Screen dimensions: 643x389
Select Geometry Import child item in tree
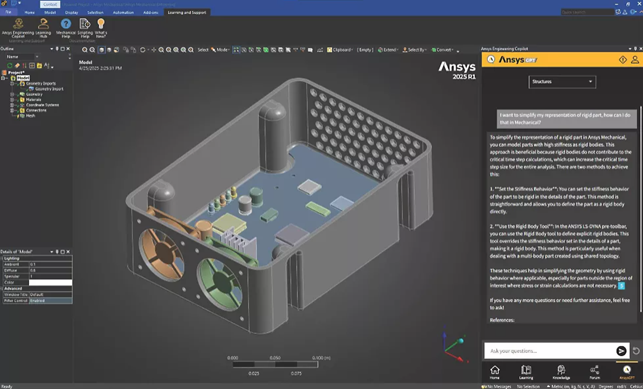(x=49, y=89)
